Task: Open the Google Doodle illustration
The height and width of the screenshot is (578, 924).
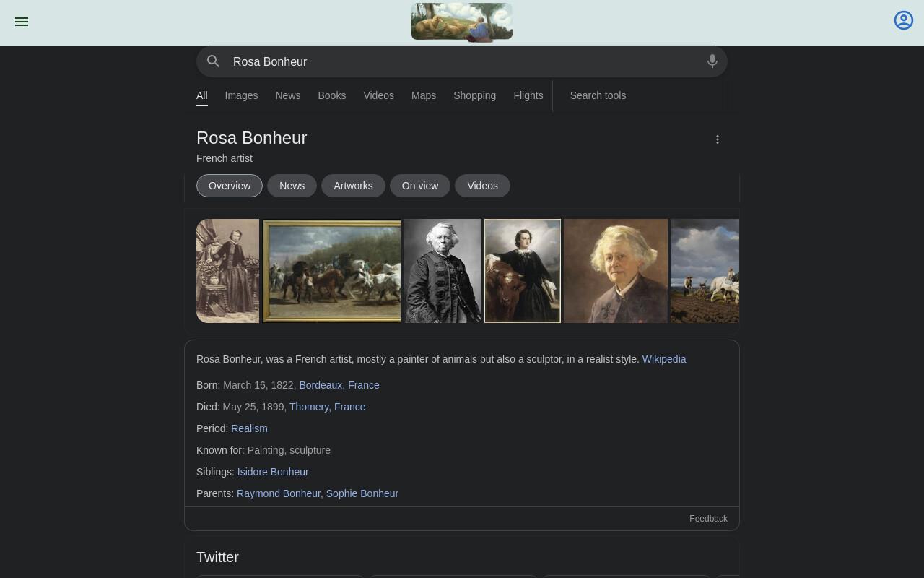Action: coord(462,22)
